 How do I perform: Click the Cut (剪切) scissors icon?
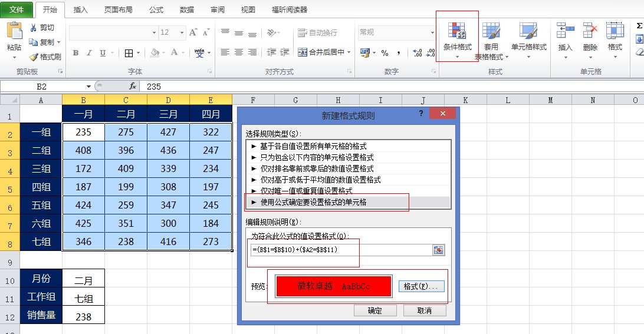[34, 28]
